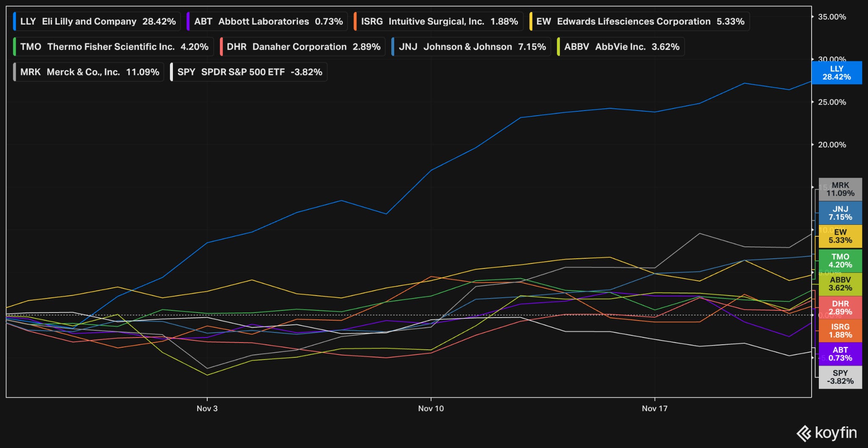Click the 25.00% y-axis tick label
Viewport: 868px width, 448px height.
(x=832, y=102)
